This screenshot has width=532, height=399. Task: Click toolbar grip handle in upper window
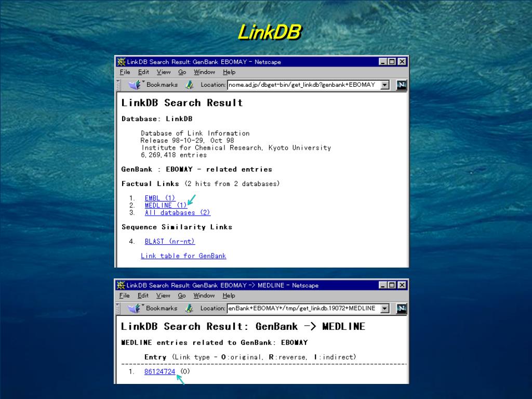118,85
